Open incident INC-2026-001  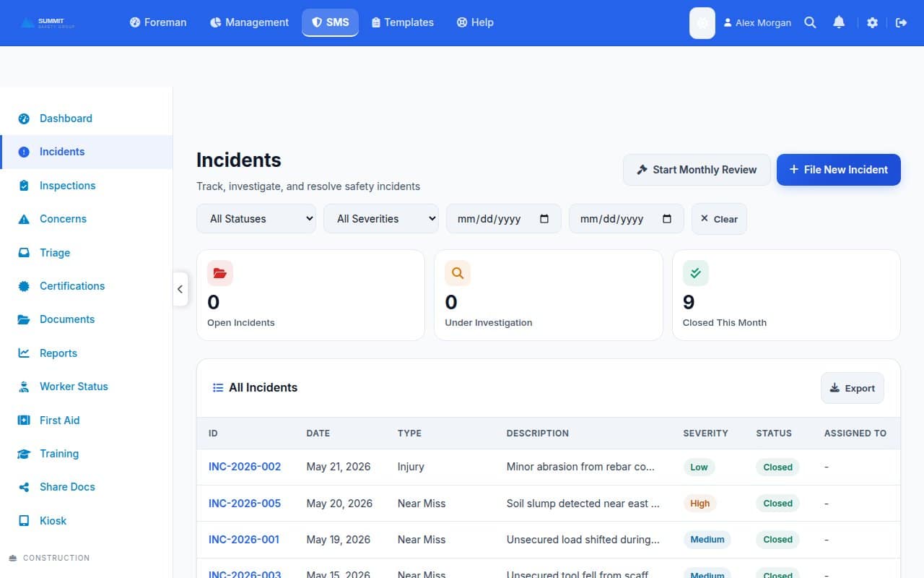(244, 540)
